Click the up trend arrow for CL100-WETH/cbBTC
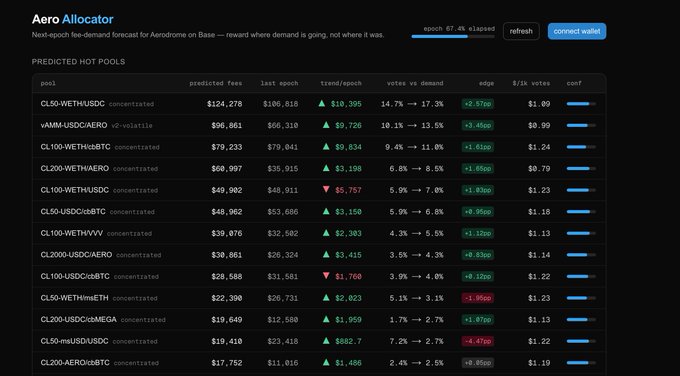 326,147
